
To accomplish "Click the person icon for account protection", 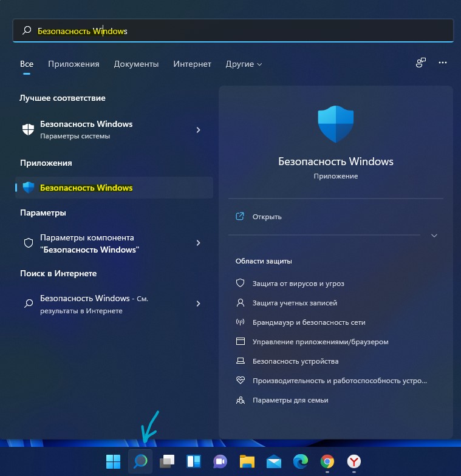I will point(241,302).
